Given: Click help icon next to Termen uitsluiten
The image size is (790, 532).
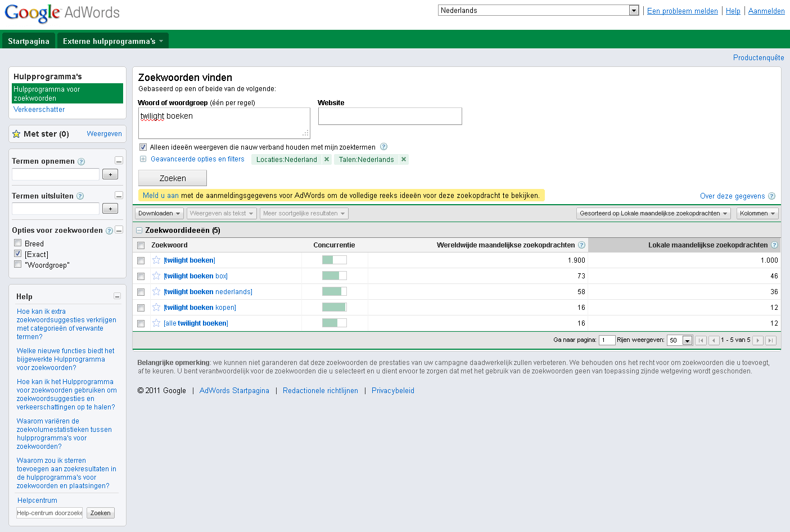Looking at the screenshot, I should (x=80, y=196).
